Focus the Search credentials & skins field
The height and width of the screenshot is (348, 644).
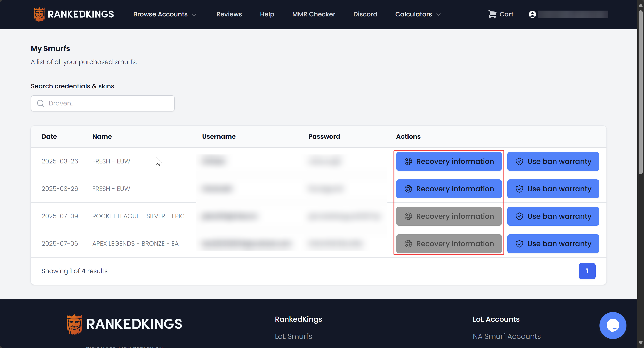[107, 103]
